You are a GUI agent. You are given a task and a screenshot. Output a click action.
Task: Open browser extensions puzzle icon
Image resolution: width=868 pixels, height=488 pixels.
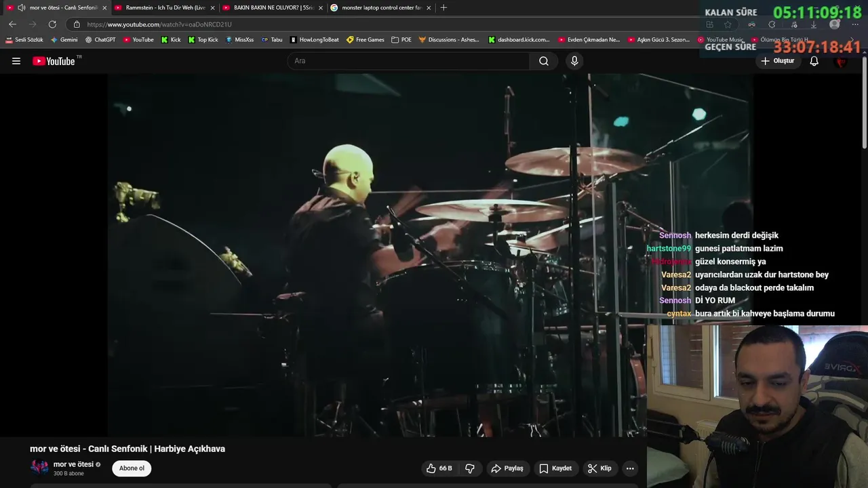click(772, 24)
